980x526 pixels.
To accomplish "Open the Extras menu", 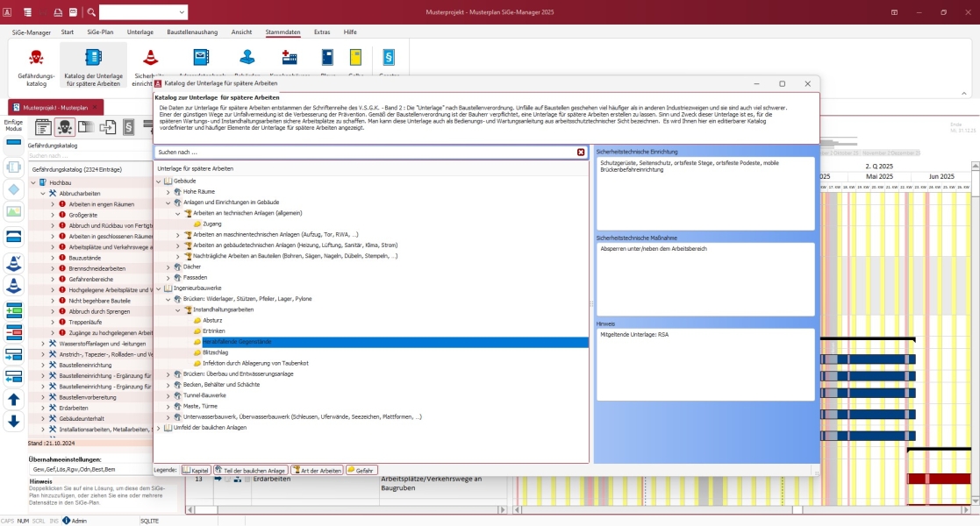I will click(322, 32).
